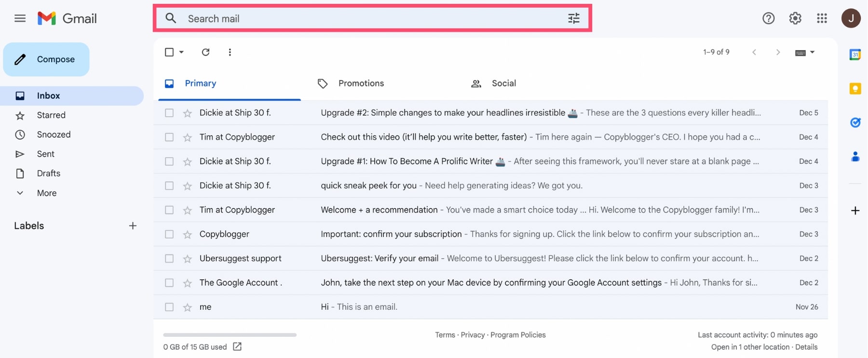
Task: Open Google Calendar side panel icon
Action: (855, 54)
